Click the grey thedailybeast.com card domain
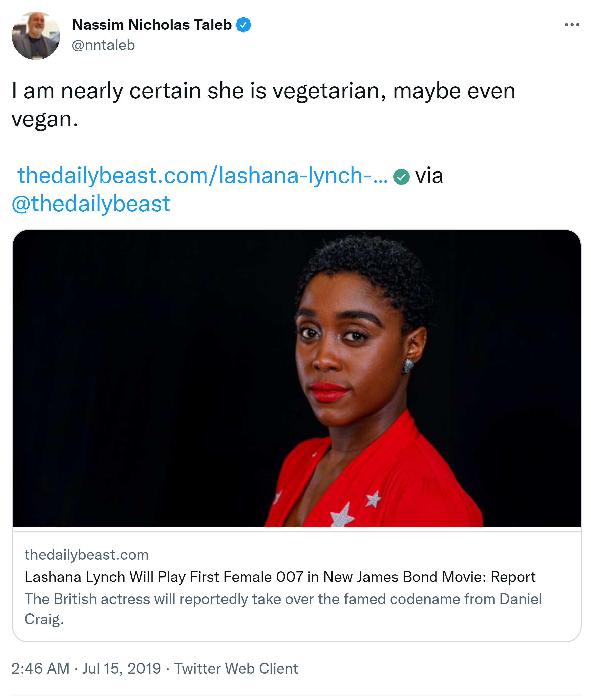 coord(86,555)
